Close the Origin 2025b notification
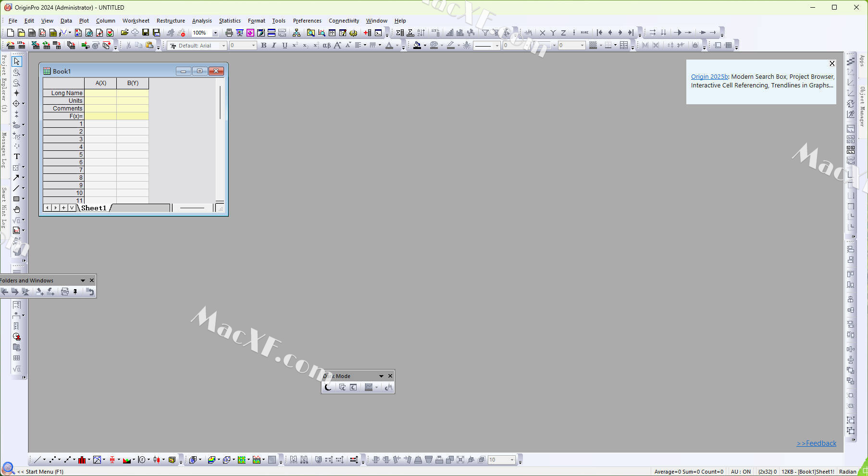Image resolution: width=868 pixels, height=476 pixels. click(832, 63)
